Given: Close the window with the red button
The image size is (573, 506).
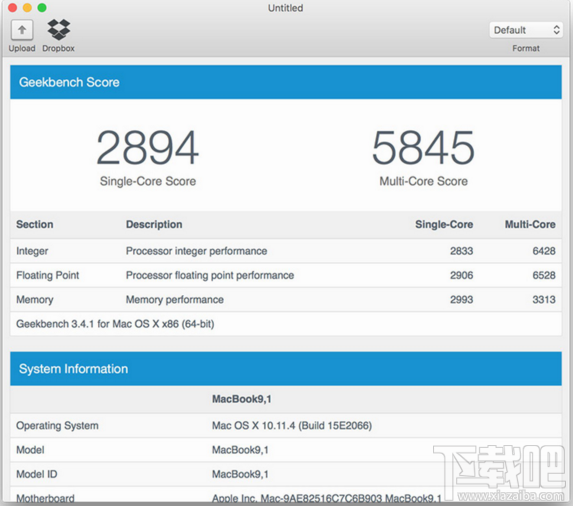Looking at the screenshot, I should click(x=12, y=7).
